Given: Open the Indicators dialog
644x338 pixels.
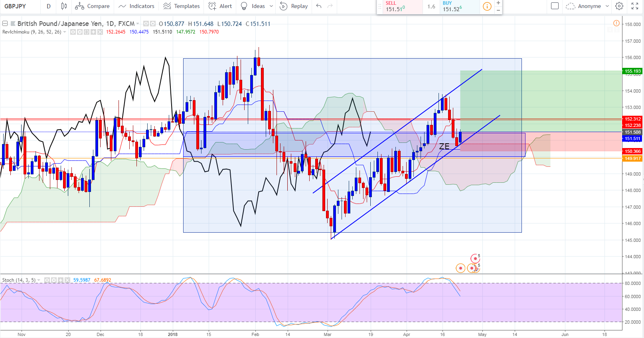Looking at the screenshot, I should (x=136, y=6).
